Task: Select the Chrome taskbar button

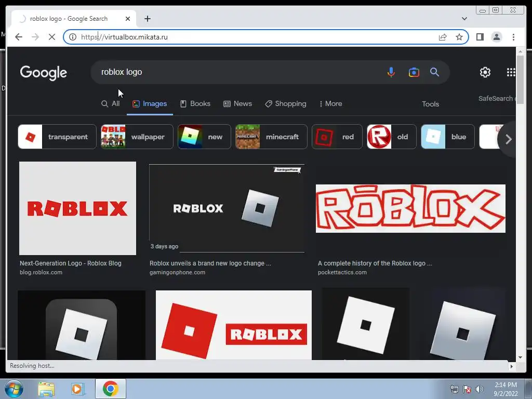Action: [x=110, y=389]
